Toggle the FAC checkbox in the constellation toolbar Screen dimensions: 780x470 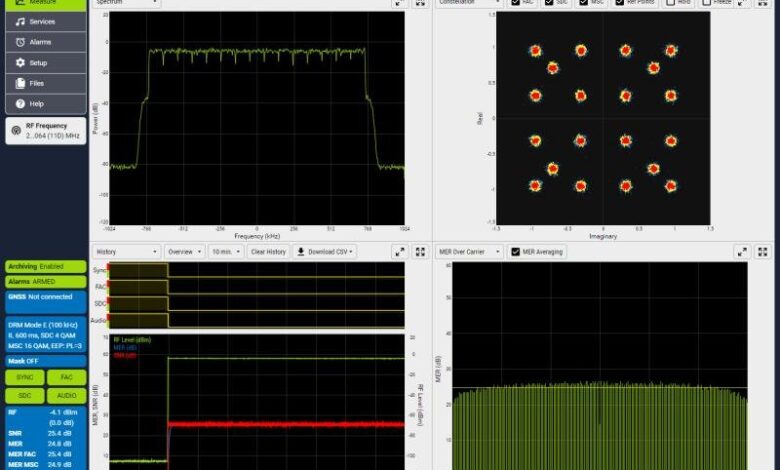(516, 3)
